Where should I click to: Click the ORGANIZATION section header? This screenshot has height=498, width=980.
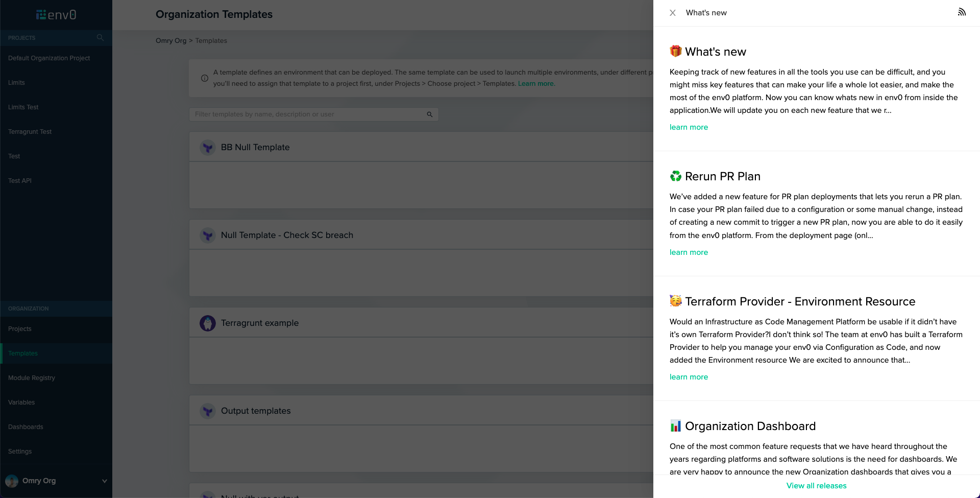tap(29, 309)
